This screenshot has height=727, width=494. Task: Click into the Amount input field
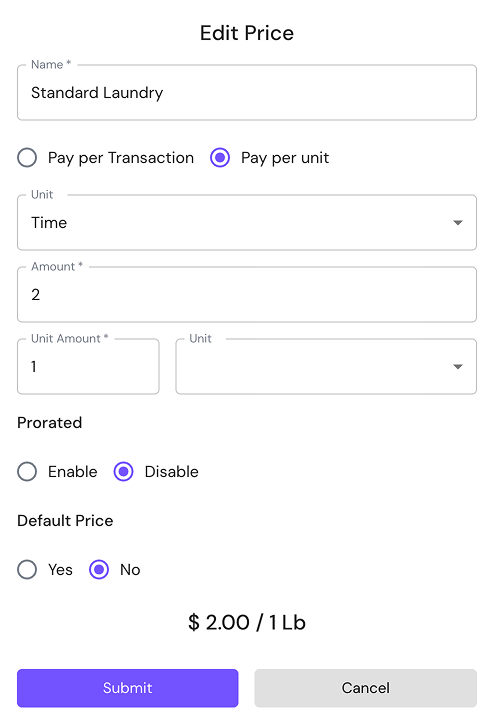click(247, 294)
